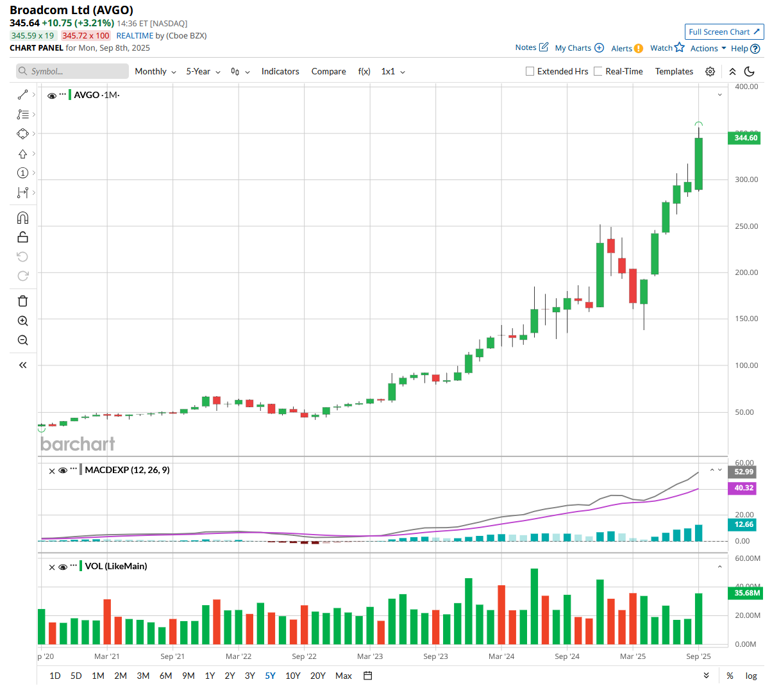
Task: Collapse the drawing tools sidebar
Action: pos(22,365)
